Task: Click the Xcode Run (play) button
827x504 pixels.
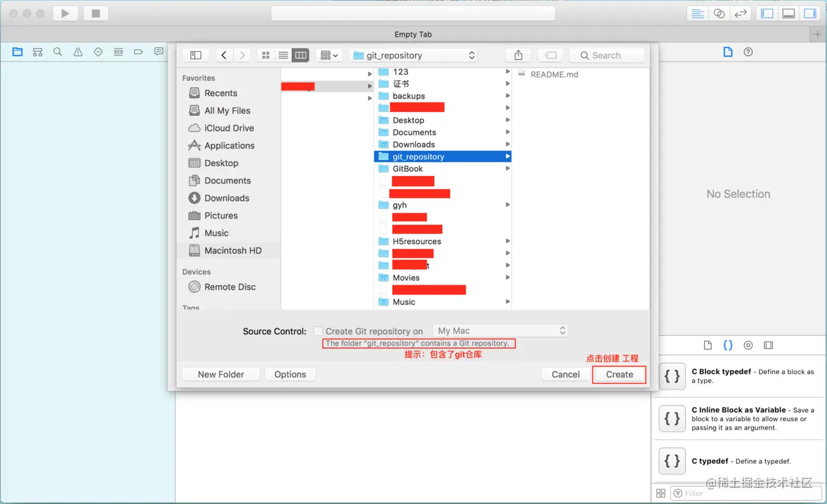Action: (65, 13)
